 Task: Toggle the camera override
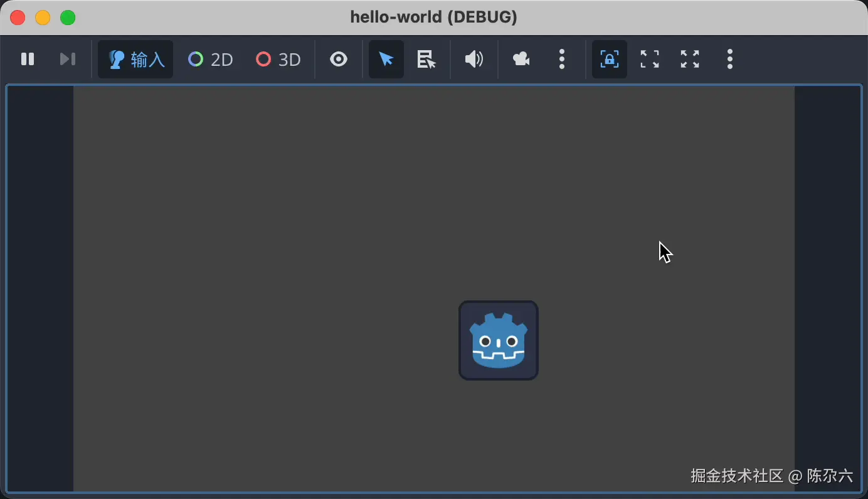(x=521, y=59)
